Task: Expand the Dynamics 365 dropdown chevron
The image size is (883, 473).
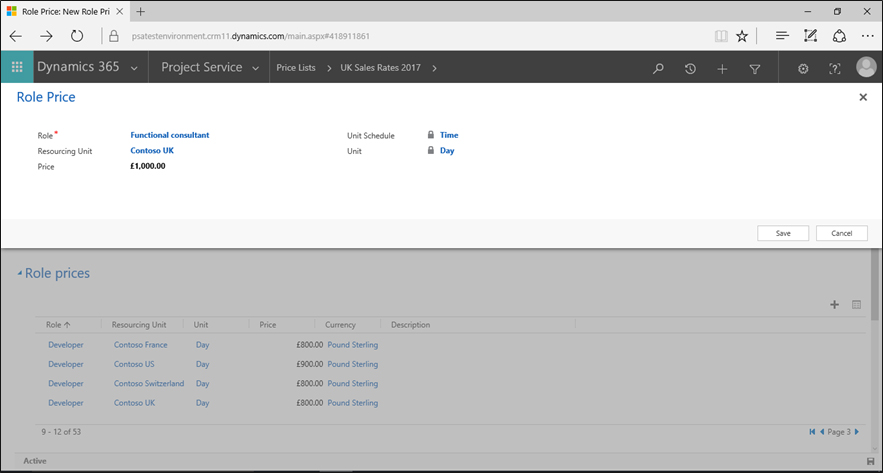Action: pyautogui.click(x=134, y=68)
